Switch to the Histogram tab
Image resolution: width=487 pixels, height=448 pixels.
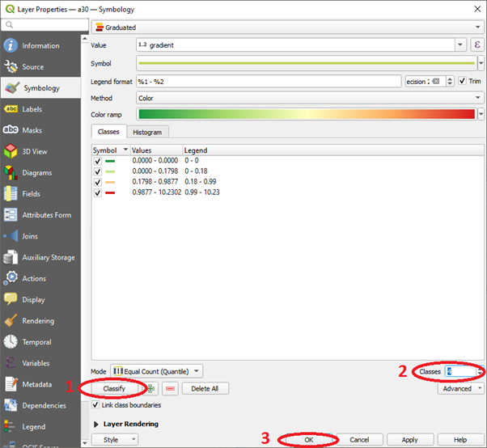tap(147, 132)
